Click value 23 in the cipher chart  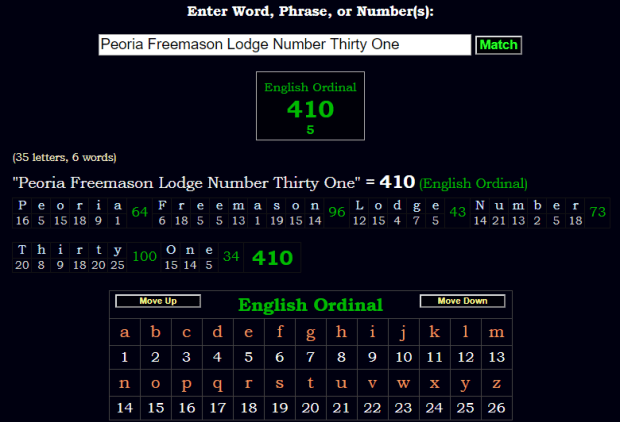pyautogui.click(x=404, y=408)
